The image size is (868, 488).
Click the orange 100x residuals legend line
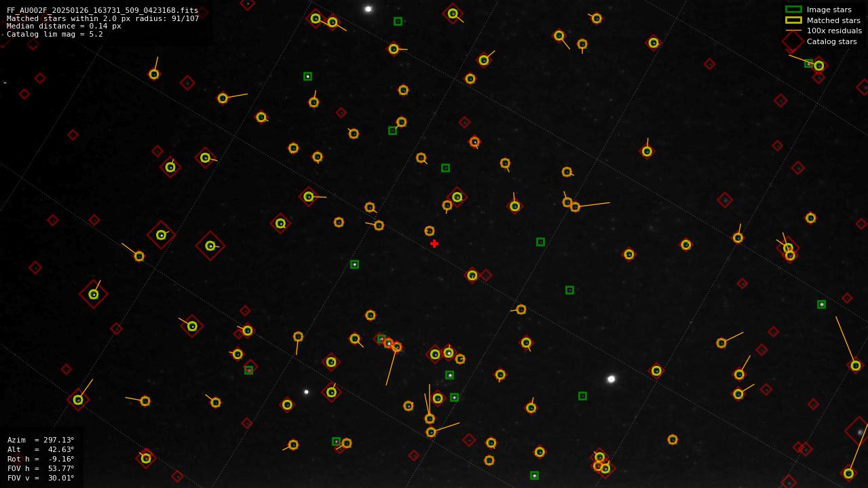(793, 31)
